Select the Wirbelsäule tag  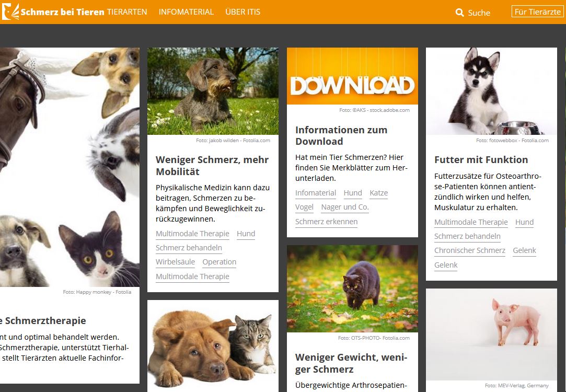(175, 261)
